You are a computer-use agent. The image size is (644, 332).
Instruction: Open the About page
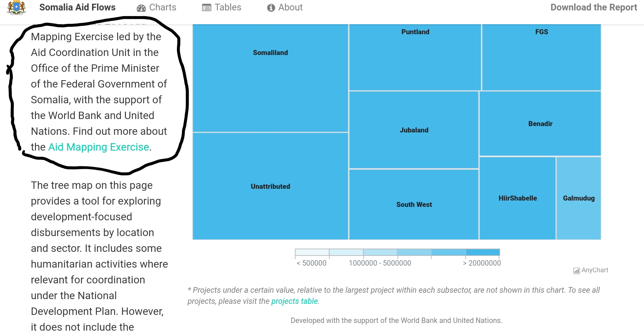click(x=285, y=7)
